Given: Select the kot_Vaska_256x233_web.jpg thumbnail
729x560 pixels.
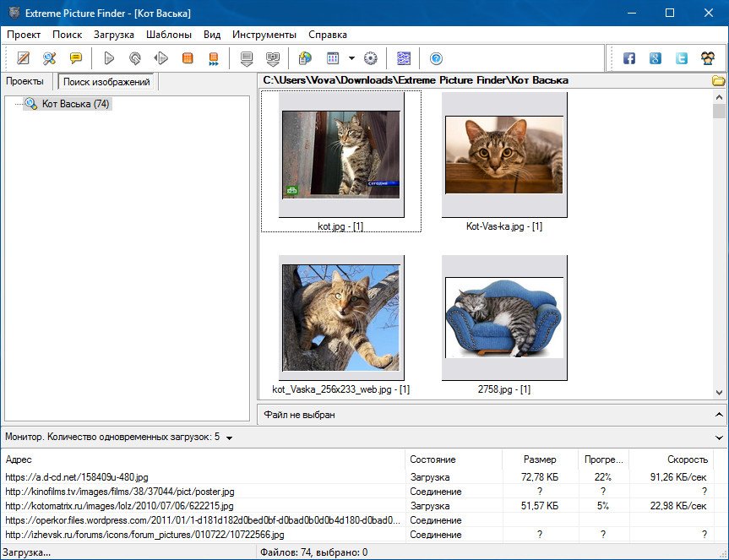Looking at the screenshot, I should tap(341, 318).
